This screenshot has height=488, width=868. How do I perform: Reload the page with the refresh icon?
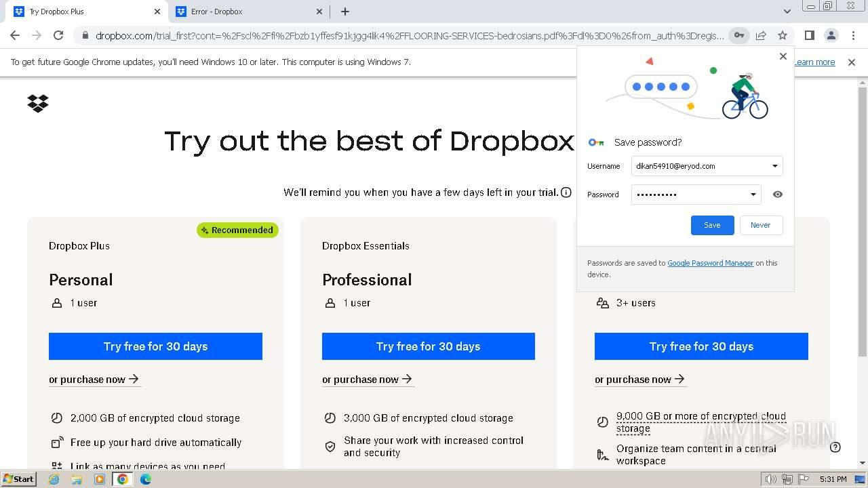58,35
